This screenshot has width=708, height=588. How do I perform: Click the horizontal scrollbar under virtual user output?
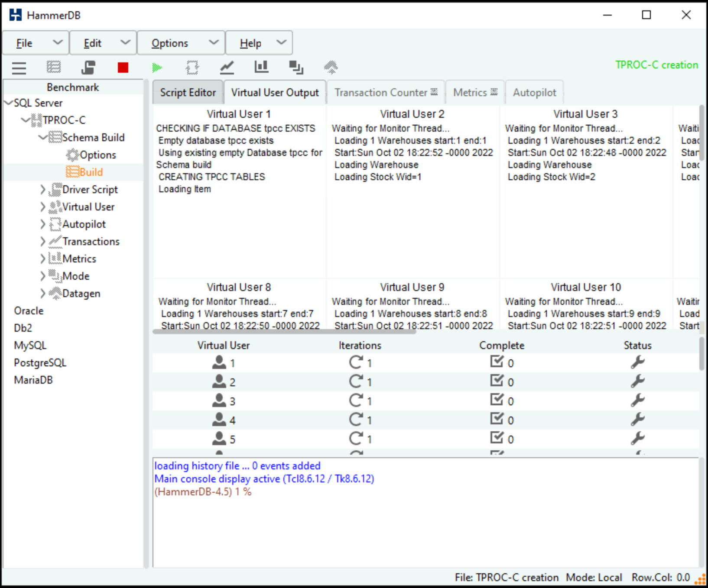(284, 332)
